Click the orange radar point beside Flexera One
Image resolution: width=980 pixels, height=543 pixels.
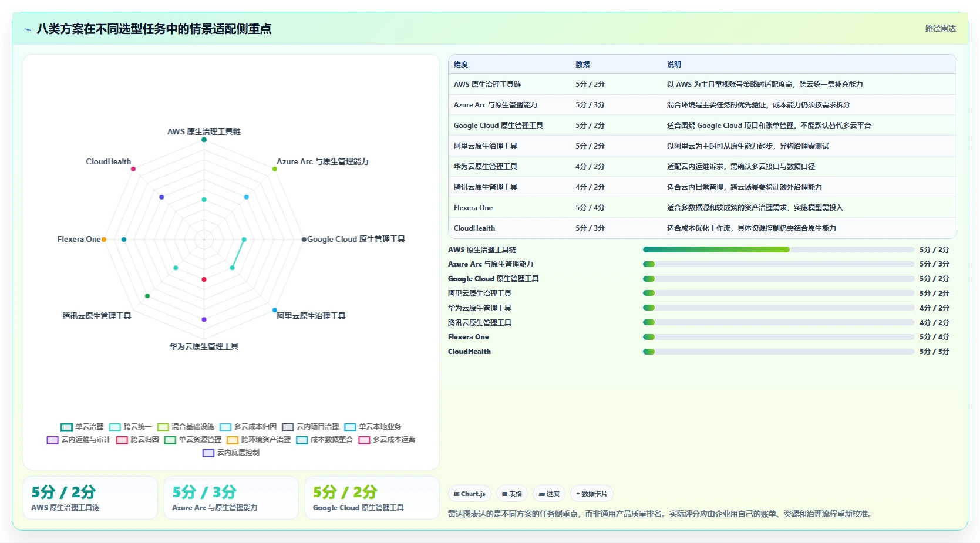click(104, 240)
